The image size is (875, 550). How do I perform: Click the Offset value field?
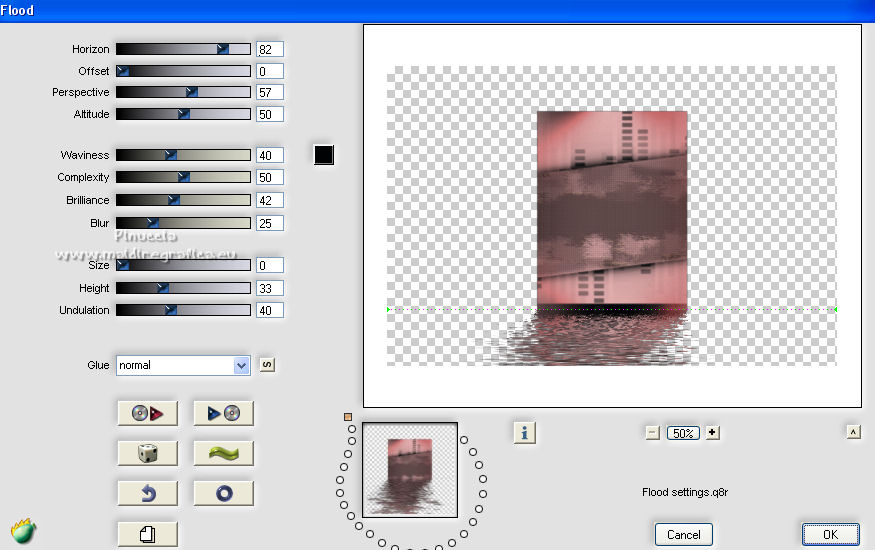(270, 71)
